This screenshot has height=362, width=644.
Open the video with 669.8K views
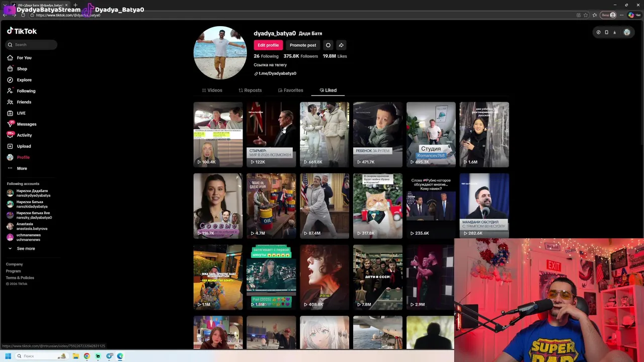[x=325, y=134]
